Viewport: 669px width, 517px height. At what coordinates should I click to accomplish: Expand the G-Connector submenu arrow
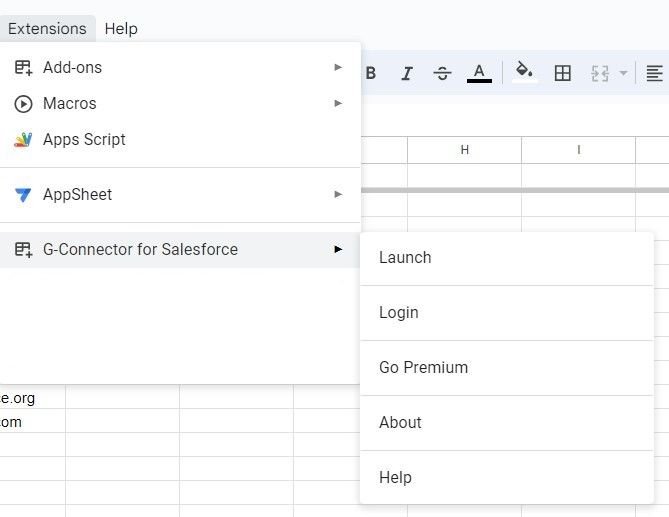point(338,249)
